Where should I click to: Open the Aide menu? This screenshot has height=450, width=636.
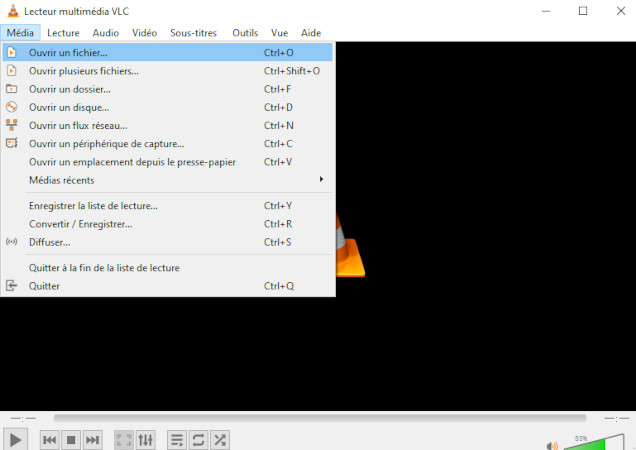coord(311,33)
